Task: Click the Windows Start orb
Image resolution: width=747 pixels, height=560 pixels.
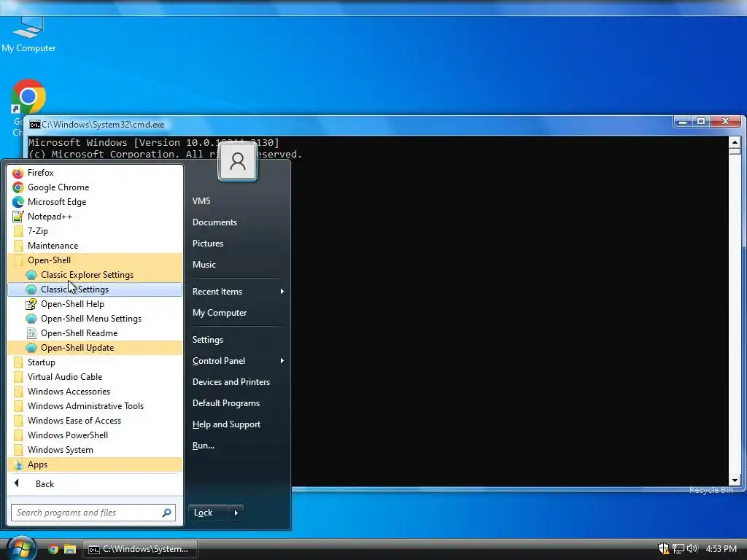Action: (x=20, y=548)
